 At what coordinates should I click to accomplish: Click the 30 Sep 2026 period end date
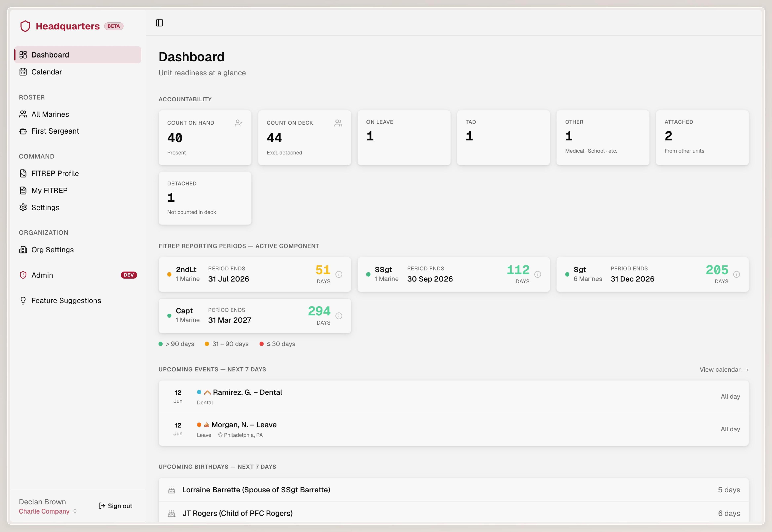click(430, 279)
